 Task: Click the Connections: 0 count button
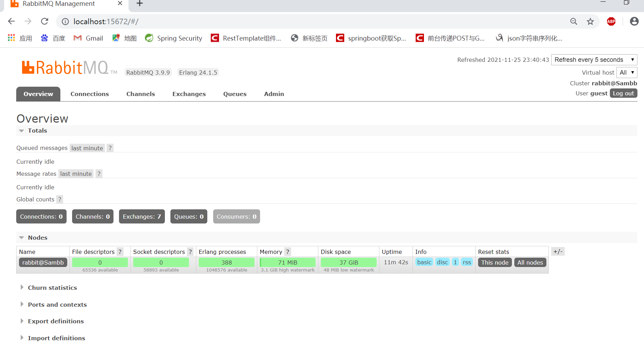[41, 217]
